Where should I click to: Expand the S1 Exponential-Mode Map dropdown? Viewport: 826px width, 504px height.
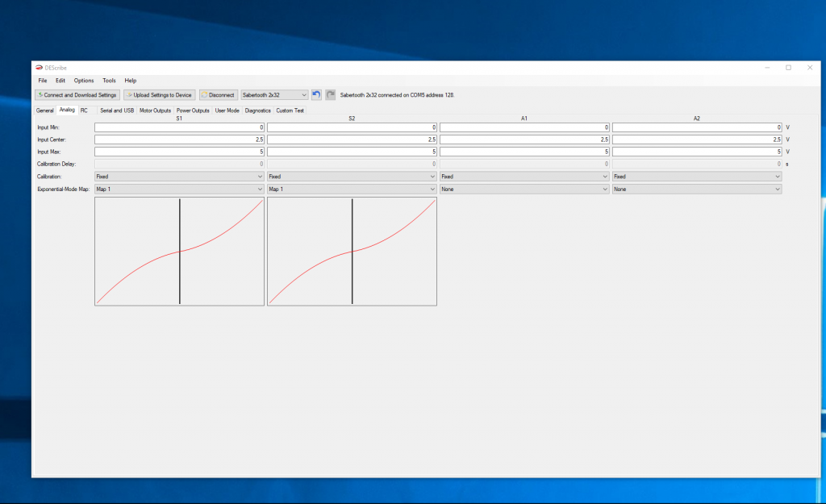point(179,189)
